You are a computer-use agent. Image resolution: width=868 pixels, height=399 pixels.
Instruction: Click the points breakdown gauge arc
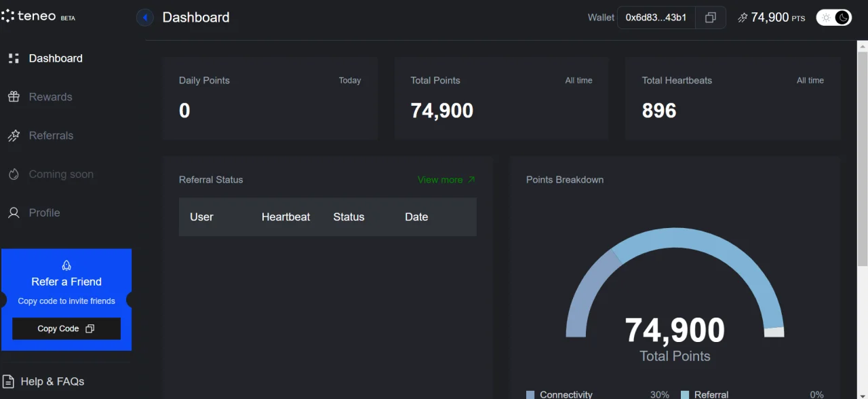click(675, 237)
